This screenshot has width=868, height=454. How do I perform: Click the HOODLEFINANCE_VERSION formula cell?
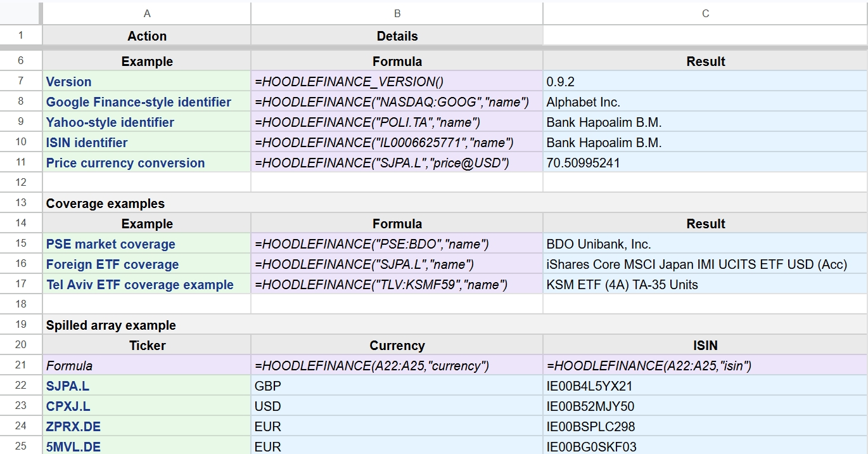(397, 81)
